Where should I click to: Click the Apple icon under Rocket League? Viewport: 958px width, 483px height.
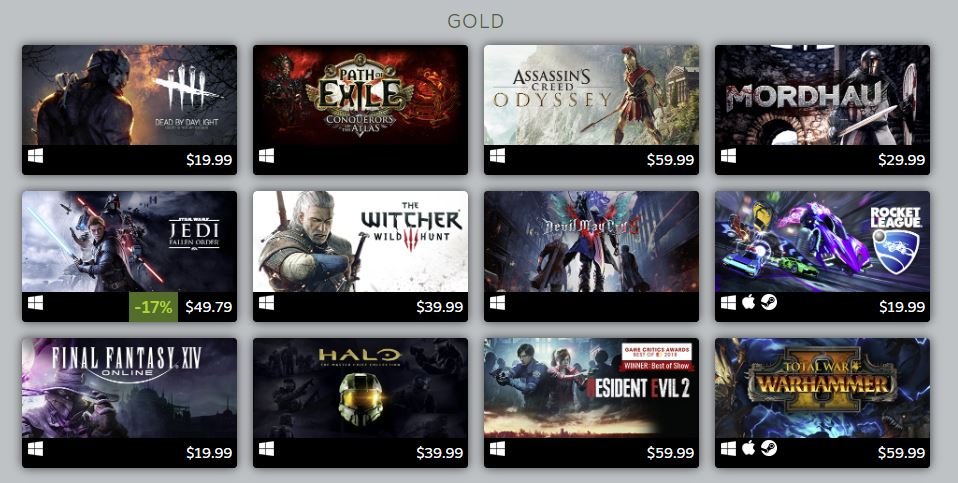pyautogui.click(x=748, y=302)
